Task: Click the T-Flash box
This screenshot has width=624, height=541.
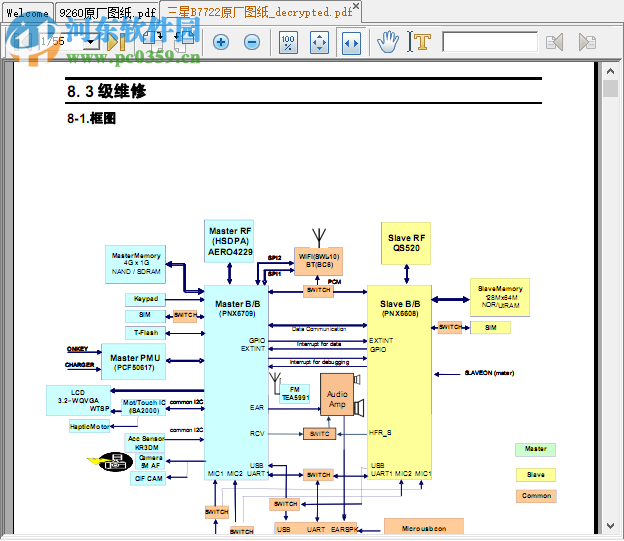Action: pos(145,333)
